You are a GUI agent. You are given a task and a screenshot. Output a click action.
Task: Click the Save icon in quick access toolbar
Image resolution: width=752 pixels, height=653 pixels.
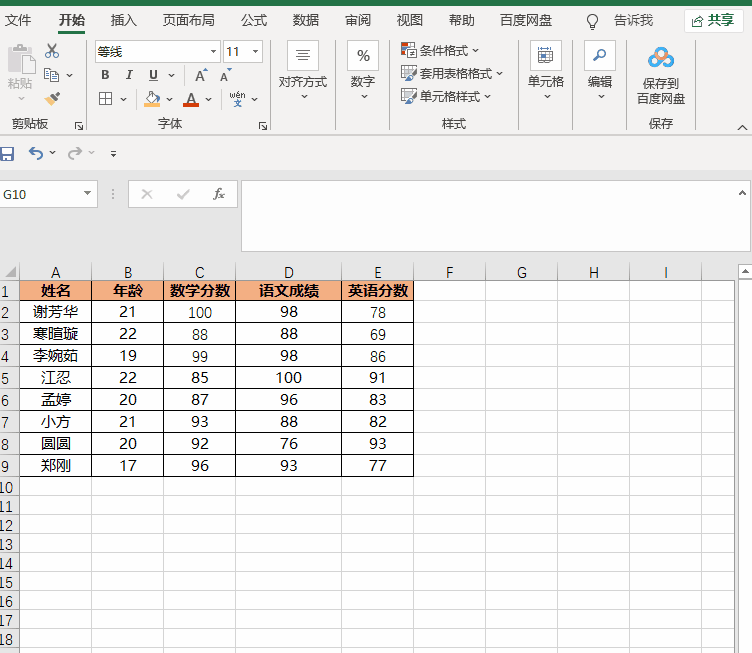(8, 153)
